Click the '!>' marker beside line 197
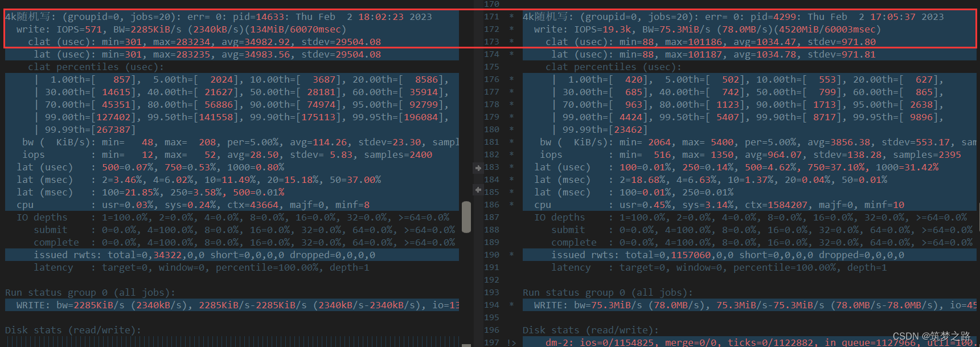 511,342
